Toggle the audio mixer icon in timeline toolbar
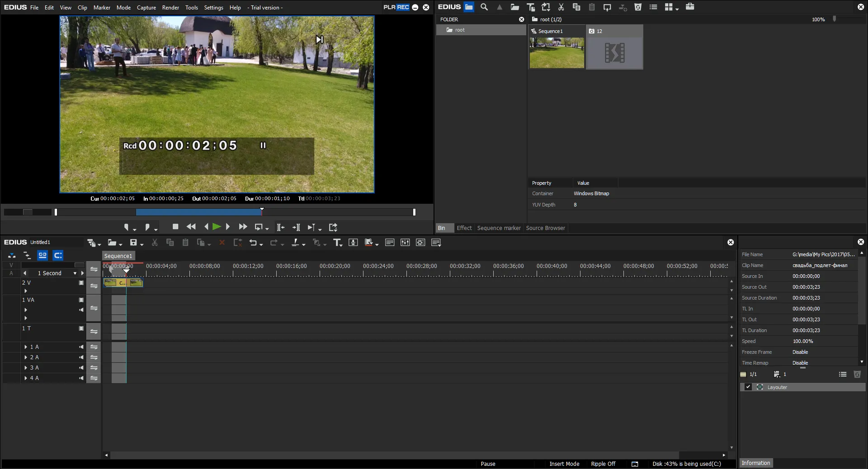This screenshot has width=868, height=469. point(405,243)
